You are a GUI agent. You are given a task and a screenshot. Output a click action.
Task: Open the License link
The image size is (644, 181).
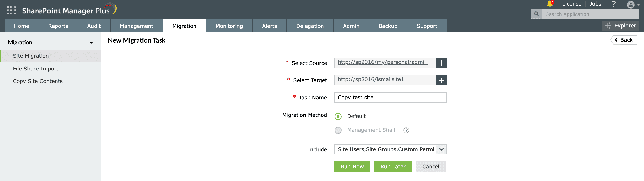tap(572, 4)
